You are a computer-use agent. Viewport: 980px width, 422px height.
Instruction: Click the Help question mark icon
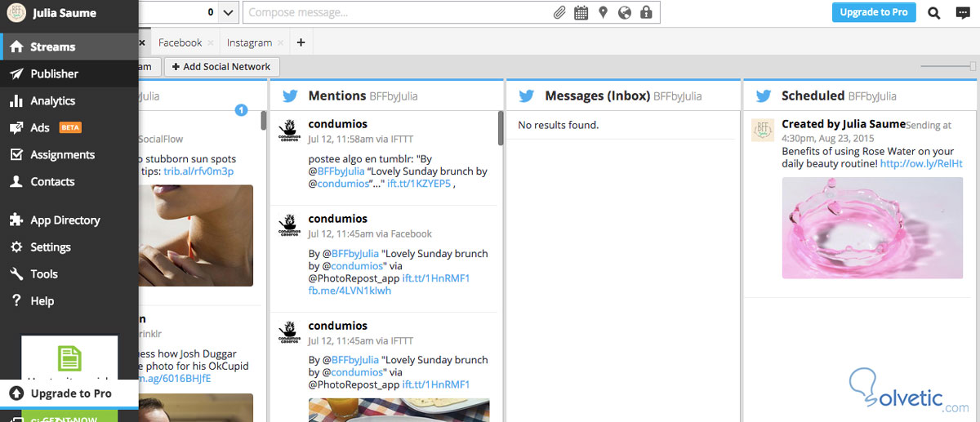click(x=16, y=300)
